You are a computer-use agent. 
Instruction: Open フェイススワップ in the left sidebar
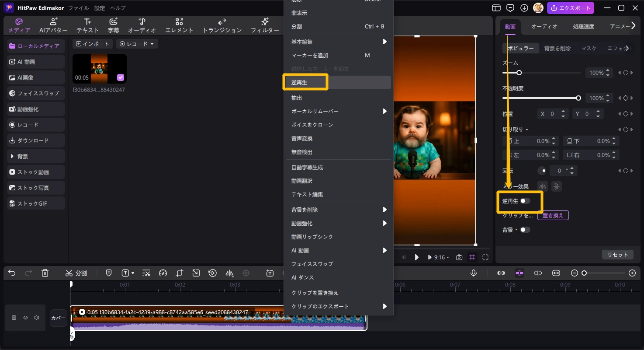[x=36, y=93]
